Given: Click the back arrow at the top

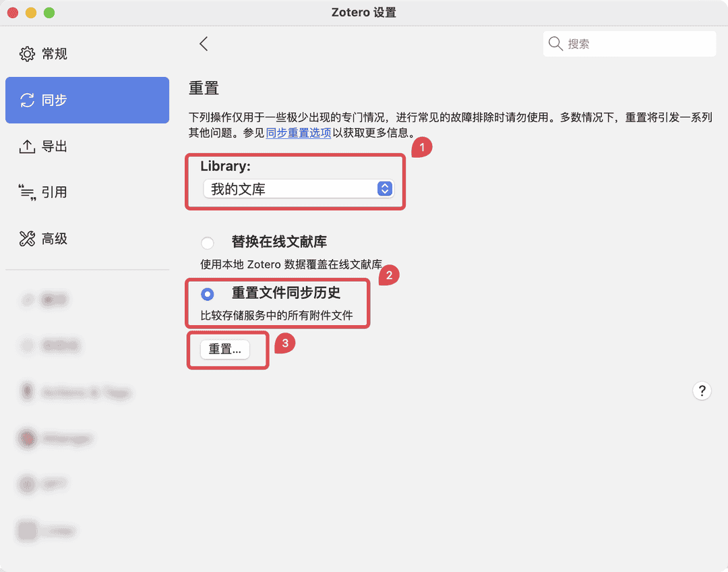Looking at the screenshot, I should click(204, 43).
